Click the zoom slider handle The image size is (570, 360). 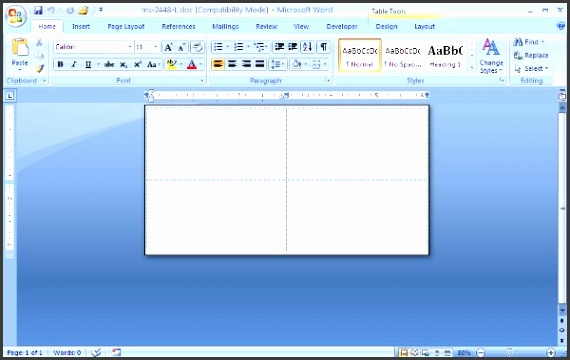509,352
